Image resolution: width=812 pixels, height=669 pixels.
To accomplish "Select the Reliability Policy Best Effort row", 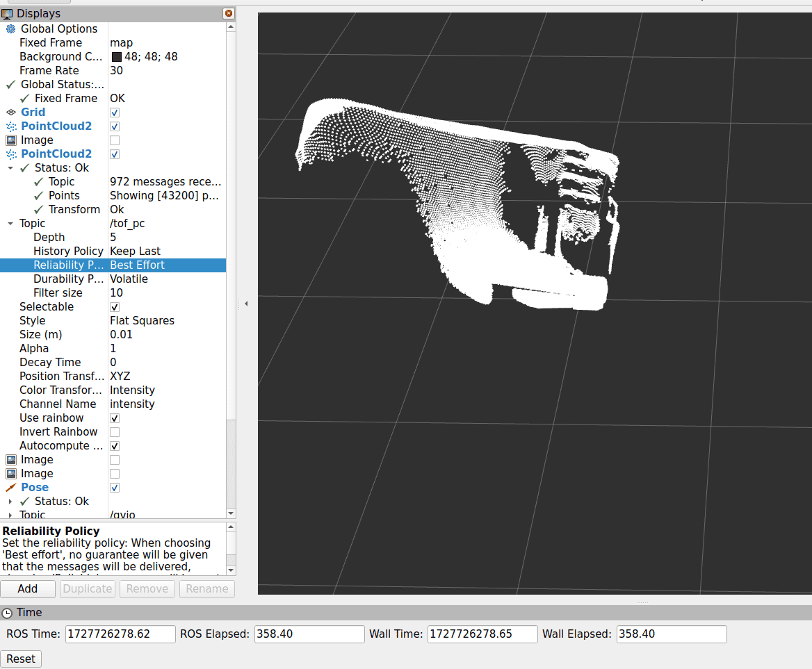I will (113, 265).
